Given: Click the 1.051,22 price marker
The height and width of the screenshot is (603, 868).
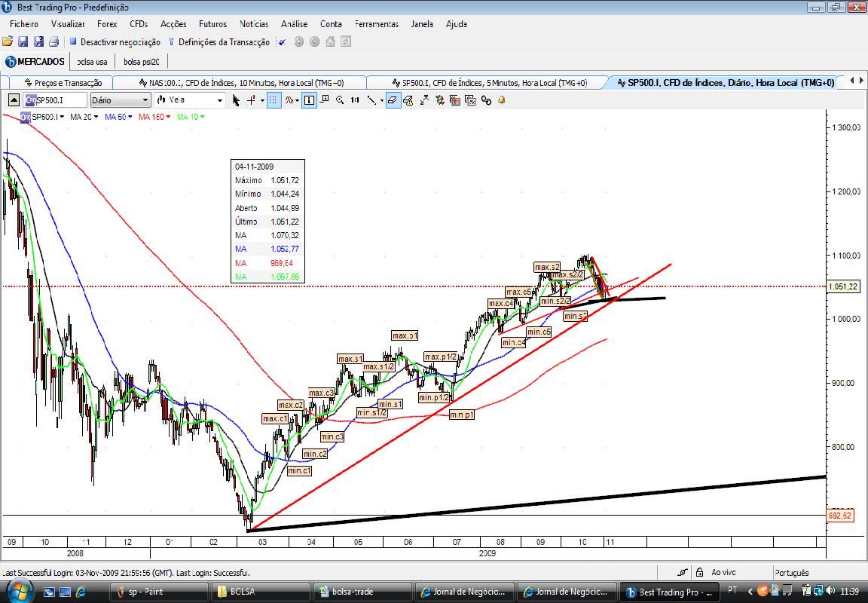Looking at the screenshot, I should click(843, 286).
